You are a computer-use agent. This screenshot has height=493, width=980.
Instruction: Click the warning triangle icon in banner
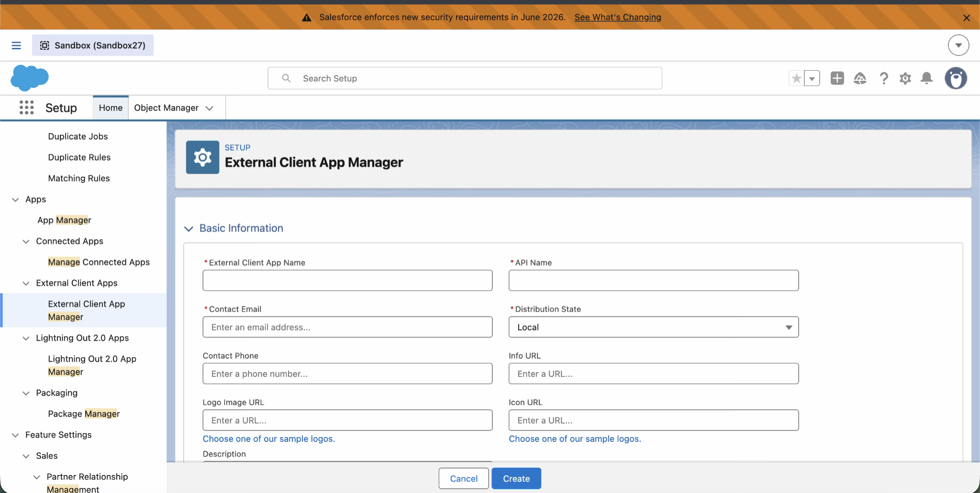click(x=307, y=18)
